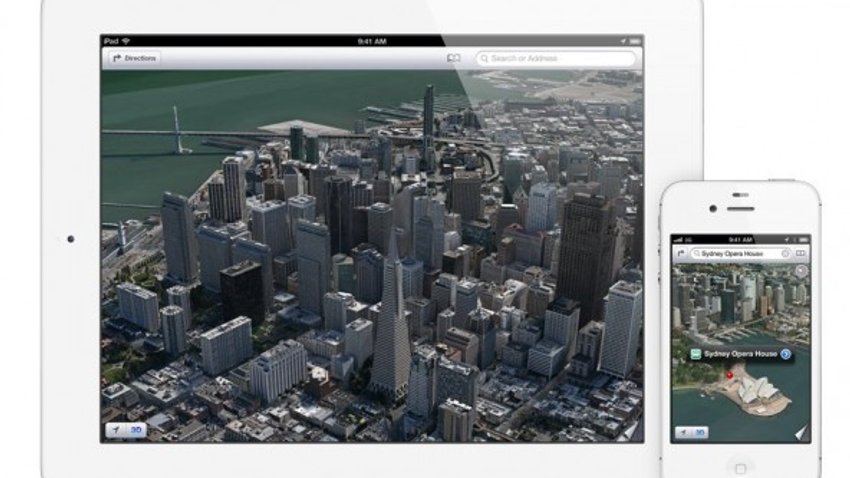Image resolution: width=850 pixels, height=478 pixels.
Task: Focus the iPad Search or Address field
Action: tap(556, 58)
